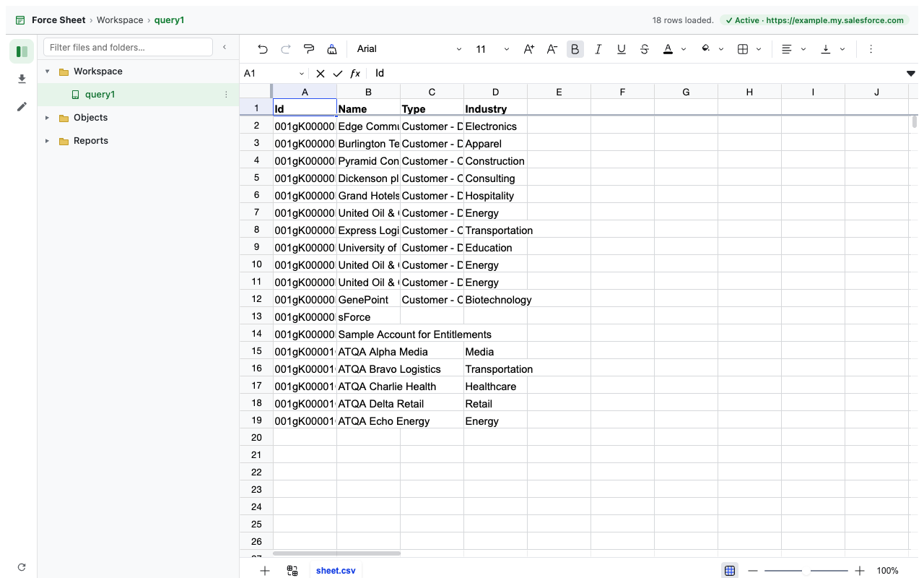Toggle the gridlines view icon
The image size is (924, 578).
point(730,571)
